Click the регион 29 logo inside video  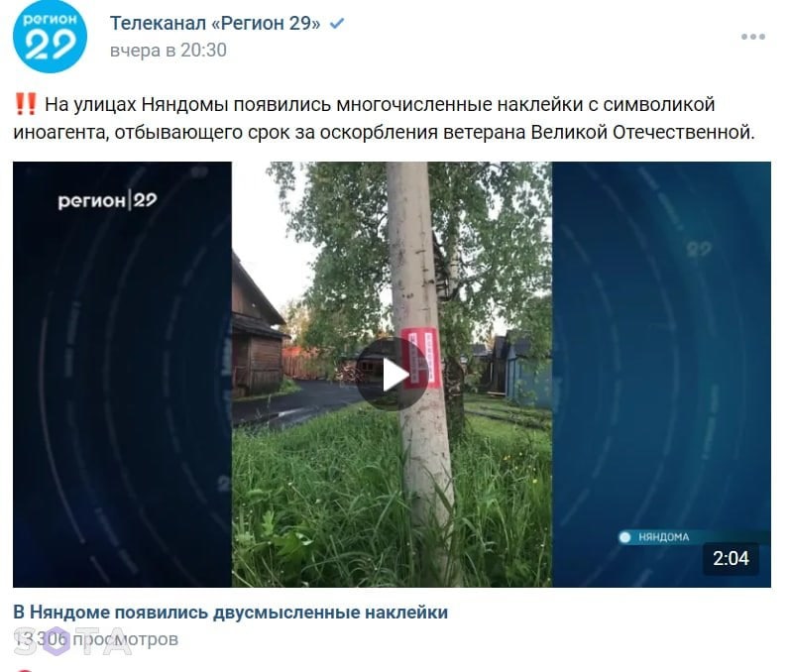[x=107, y=200]
